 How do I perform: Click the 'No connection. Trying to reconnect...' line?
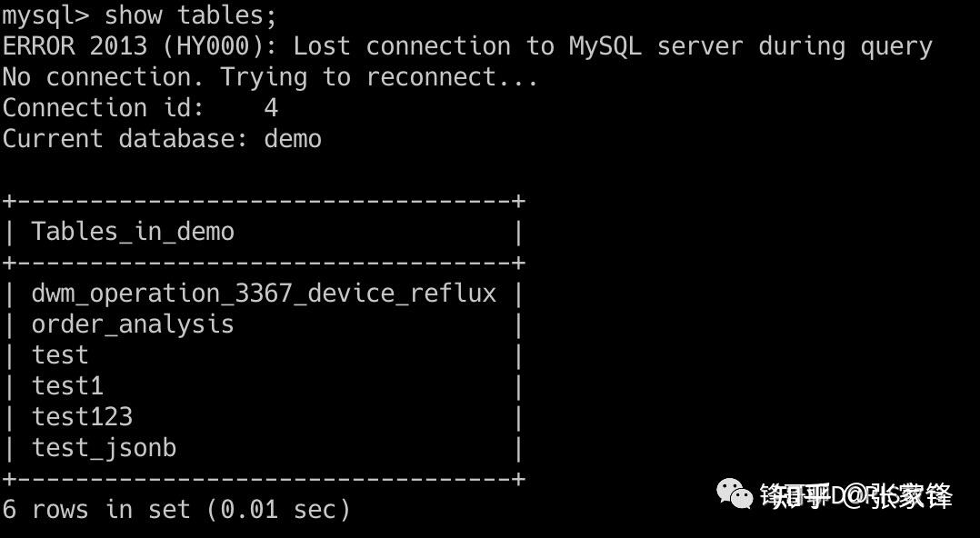pos(270,77)
